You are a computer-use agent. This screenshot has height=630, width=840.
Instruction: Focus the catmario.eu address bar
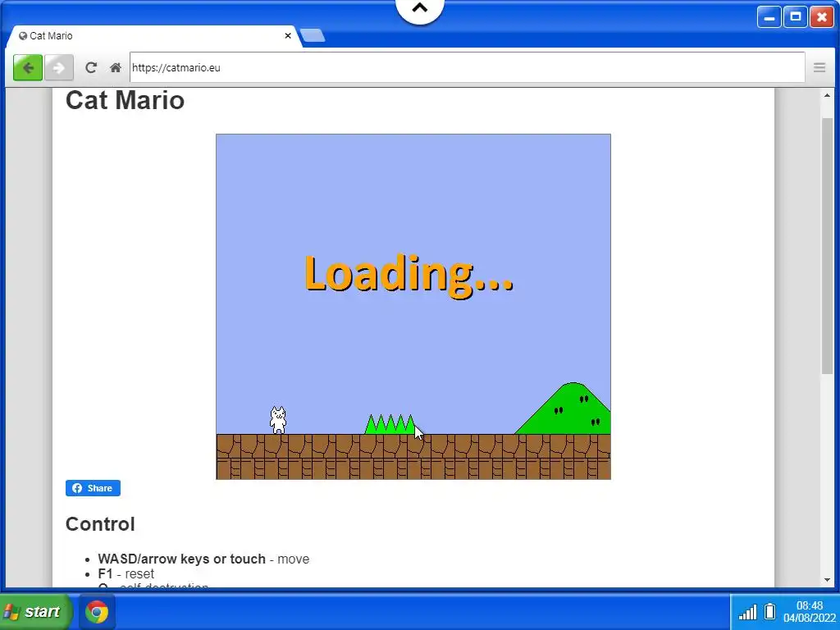(x=467, y=67)
